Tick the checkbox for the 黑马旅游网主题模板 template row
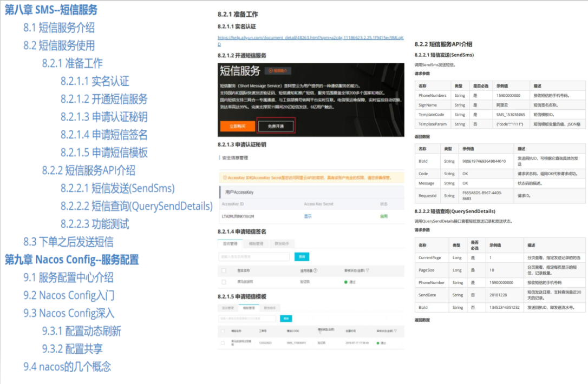Viewport: 588px width, 384px height. [x=223, y=342]
